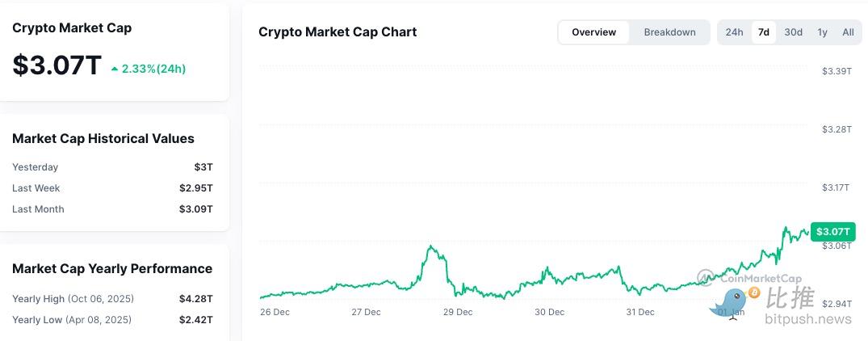Select the 1y time range
868x341 pixels.
[822, 32]
